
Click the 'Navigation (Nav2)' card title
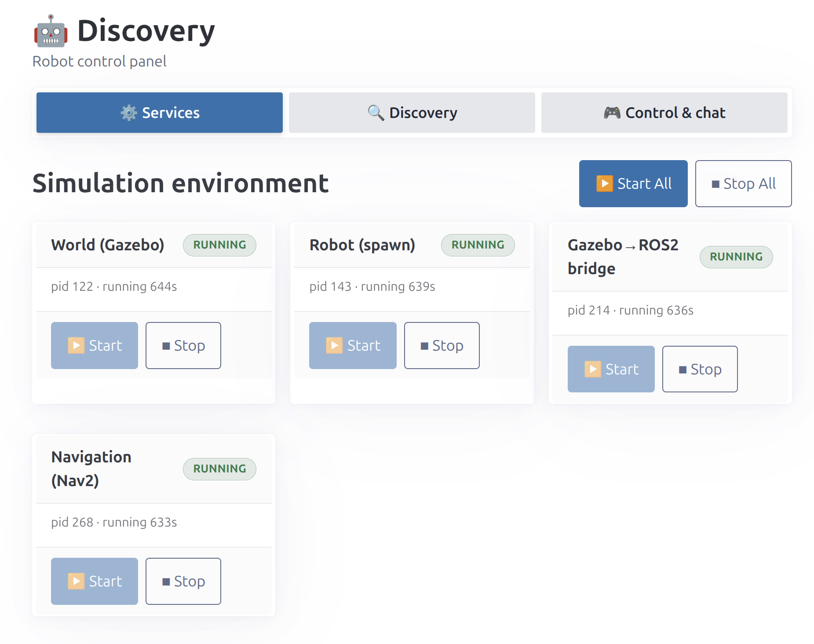[x=91, y=469]
